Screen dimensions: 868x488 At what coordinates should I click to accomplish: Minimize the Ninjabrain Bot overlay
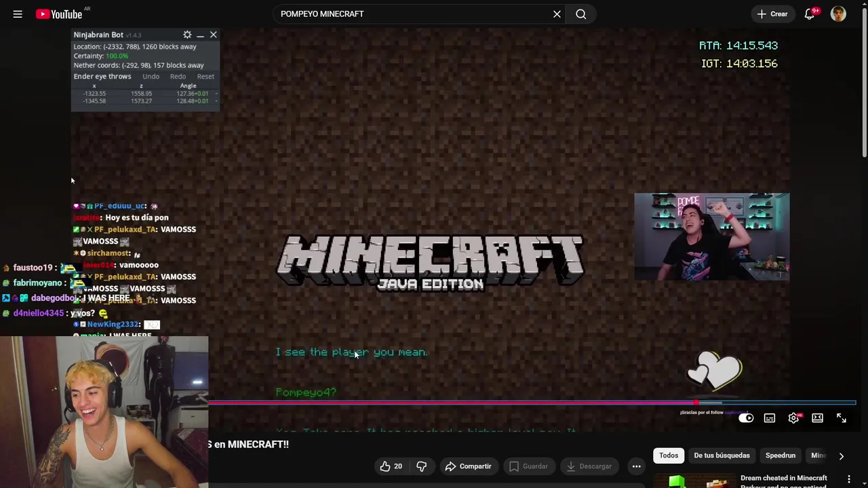pos(200,35)
